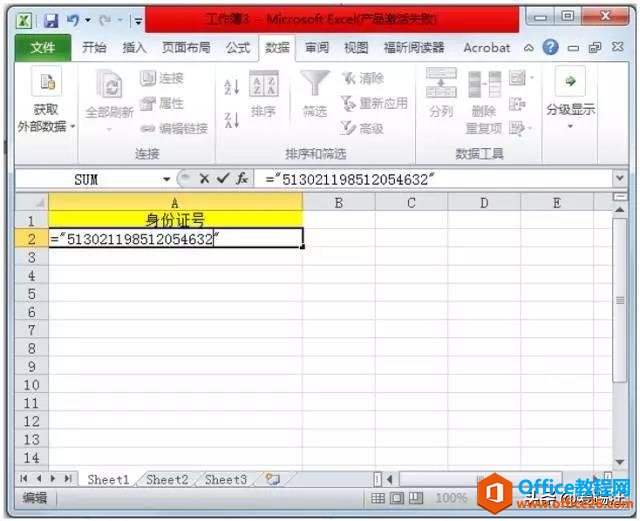Switch to Normal view in status bar
Image resolution: width=640 pixels, height=521 pixels.
point(378,498)
